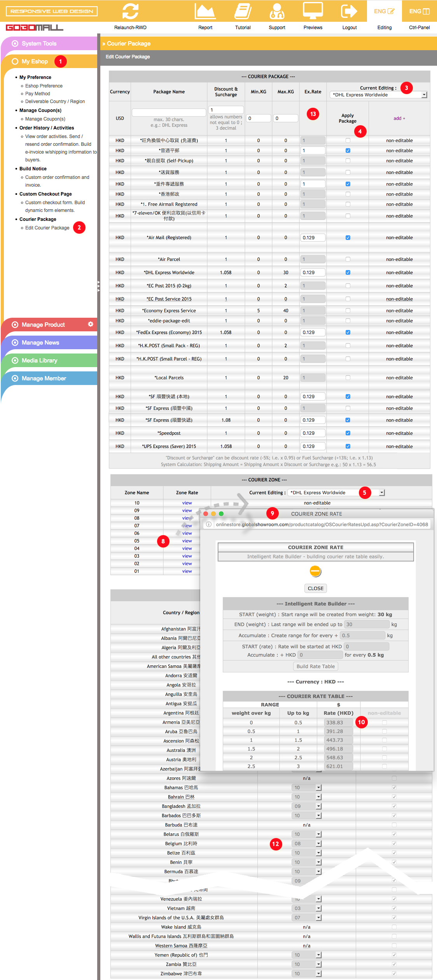Screen dimensions: 437x980
Task: Open Edit Courier Package link
Action: pos(47,228)
